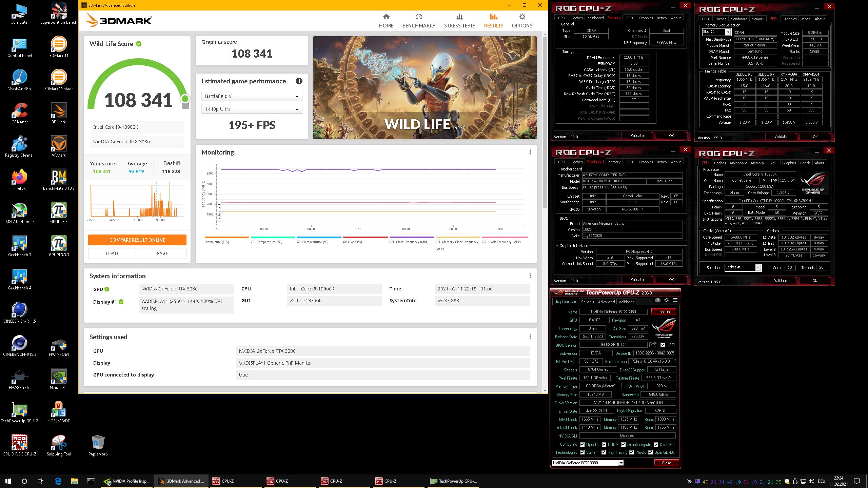Screen dimensions: 868x488
Task: Open the Geekbench 4 desktop icon
Action: pyautogui.click(x=20, y=279)
